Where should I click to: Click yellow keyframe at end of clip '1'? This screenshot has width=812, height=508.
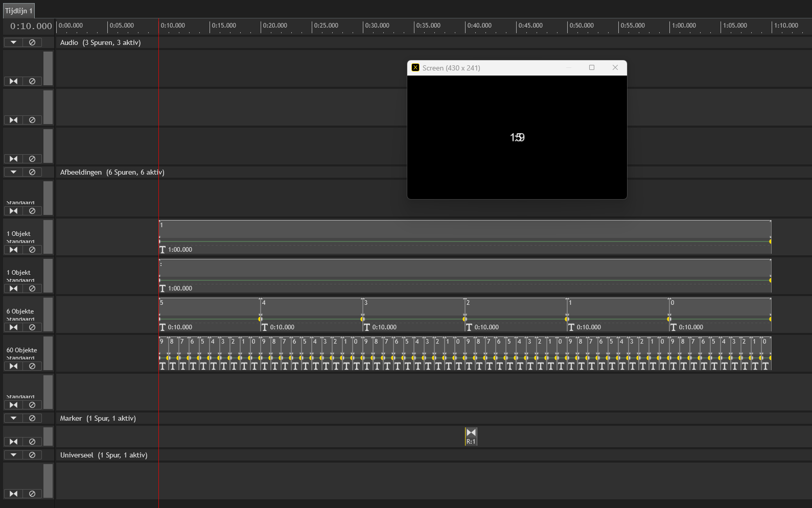pos(770,241)
